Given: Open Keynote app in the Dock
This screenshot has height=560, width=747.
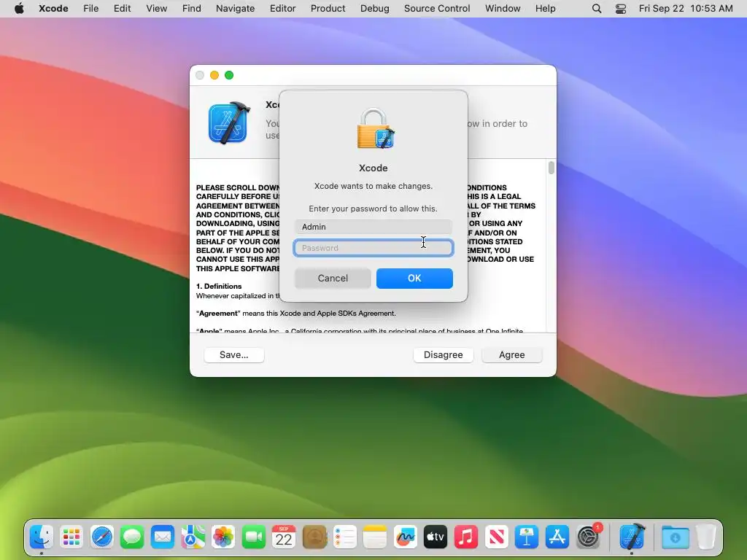Looking at the screenshot, I should (527, 537).
